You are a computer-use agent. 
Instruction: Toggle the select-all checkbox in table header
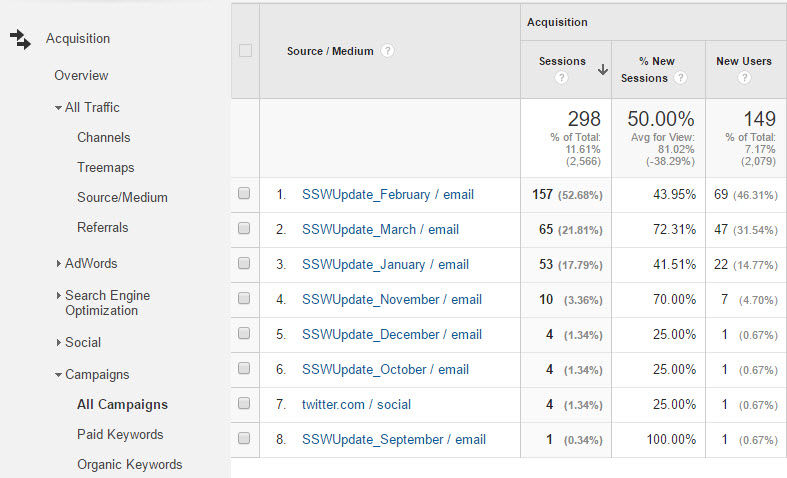(x=245, y=51)
